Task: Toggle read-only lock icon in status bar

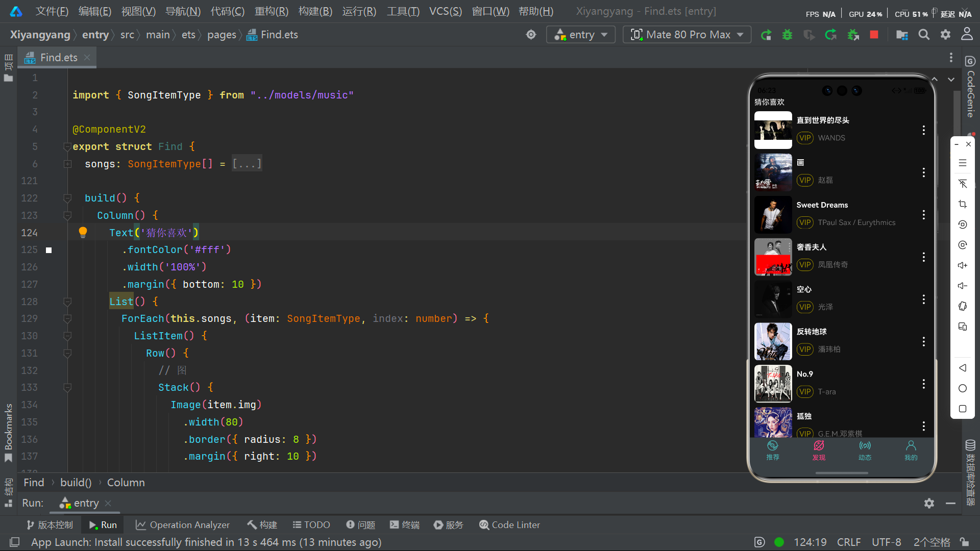Action: click(x=964, y=542)
